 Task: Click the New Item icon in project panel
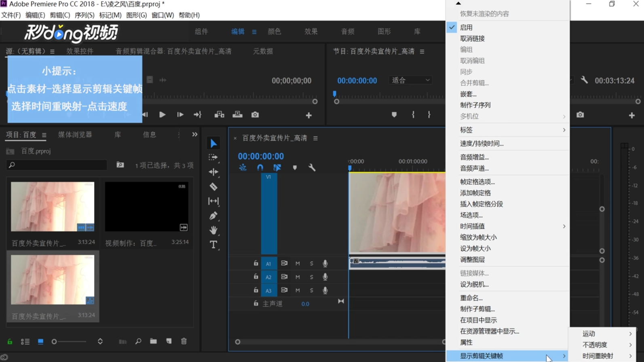(169, 341)
